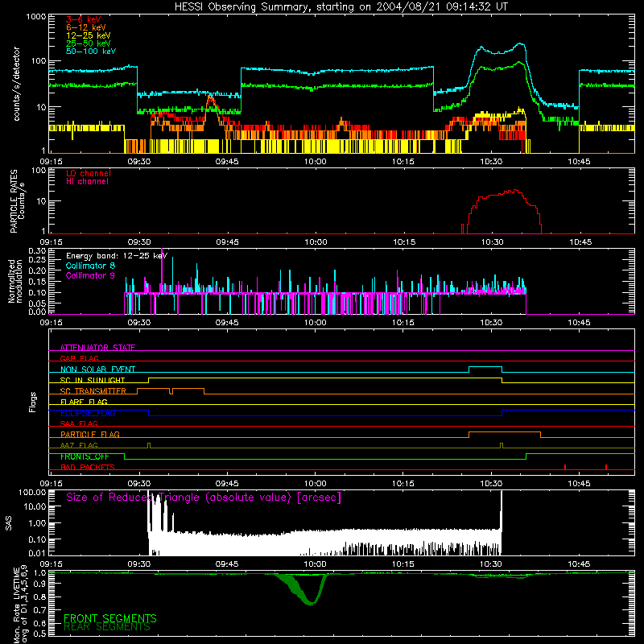Click the SC TRANSMITTER flag label
Screen dimensions: 644x644
93,391
